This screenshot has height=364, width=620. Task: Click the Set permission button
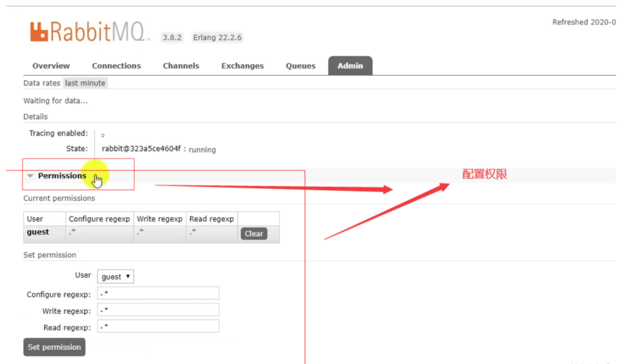[54, 347]
